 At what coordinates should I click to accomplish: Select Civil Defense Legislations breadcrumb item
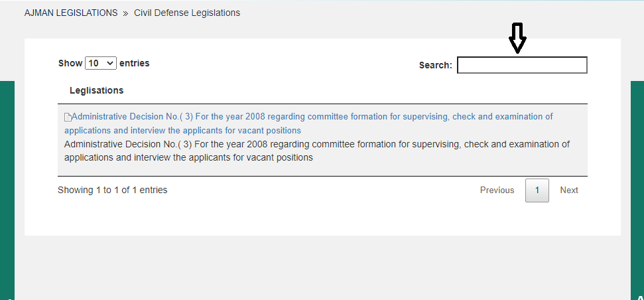tap(187, 13)
